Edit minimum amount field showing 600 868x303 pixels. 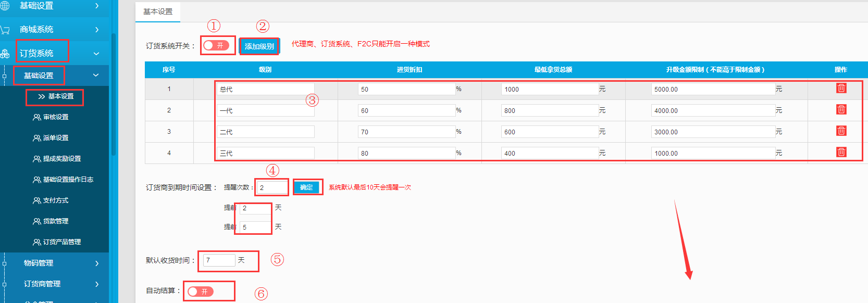point(550,132)
